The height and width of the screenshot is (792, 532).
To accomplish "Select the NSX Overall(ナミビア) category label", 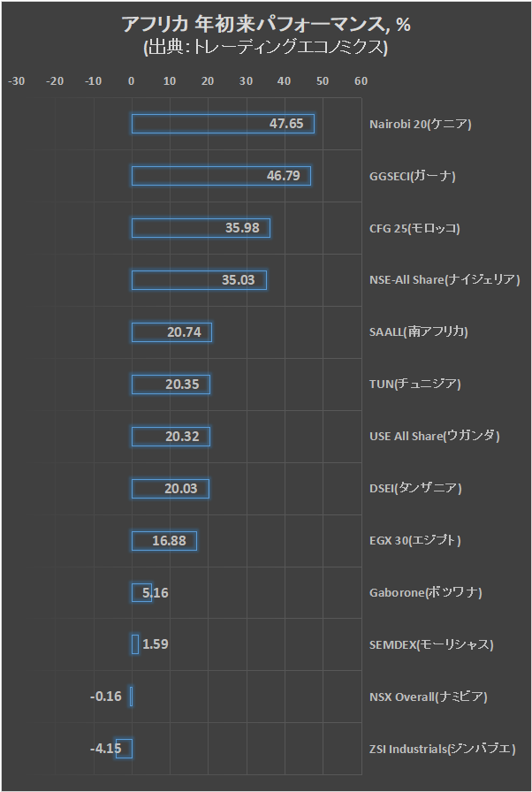I will pos(429,697).
